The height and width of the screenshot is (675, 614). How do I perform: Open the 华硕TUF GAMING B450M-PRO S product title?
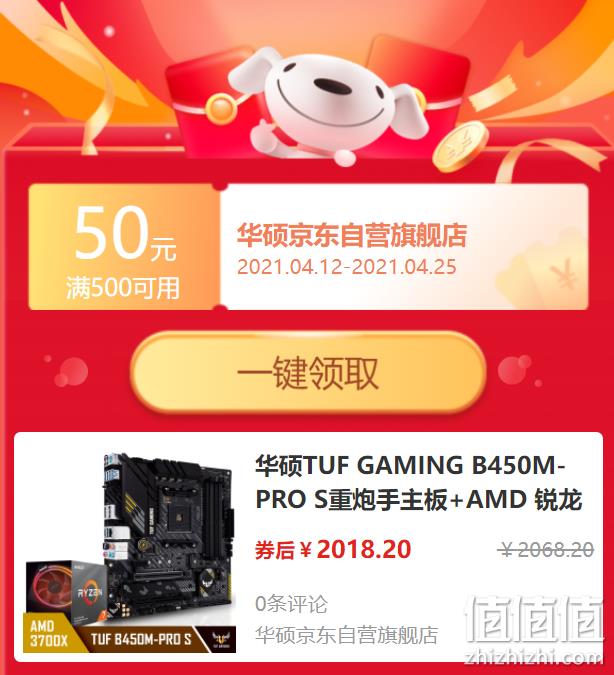(419, 482)
